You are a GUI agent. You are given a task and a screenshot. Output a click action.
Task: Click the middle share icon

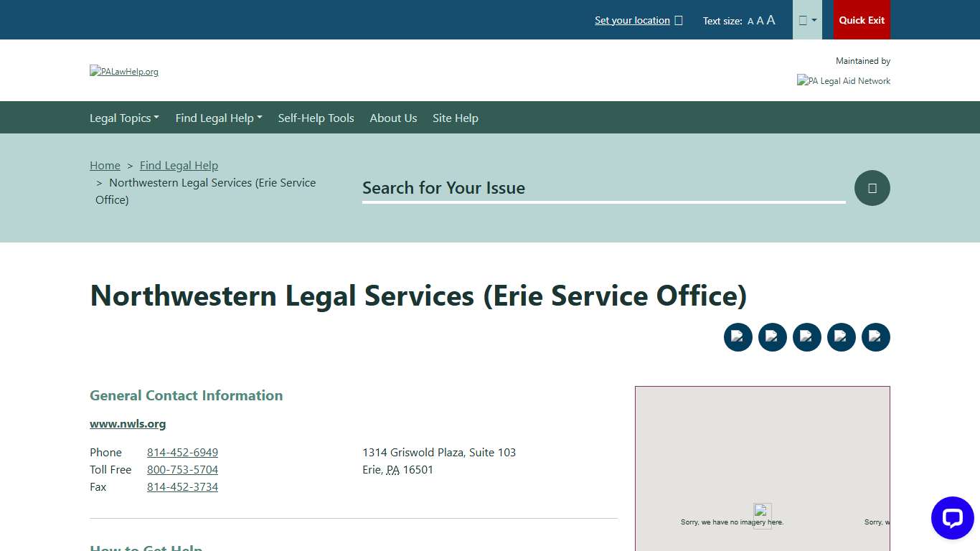pyautogui.click(x=807, y=336)
